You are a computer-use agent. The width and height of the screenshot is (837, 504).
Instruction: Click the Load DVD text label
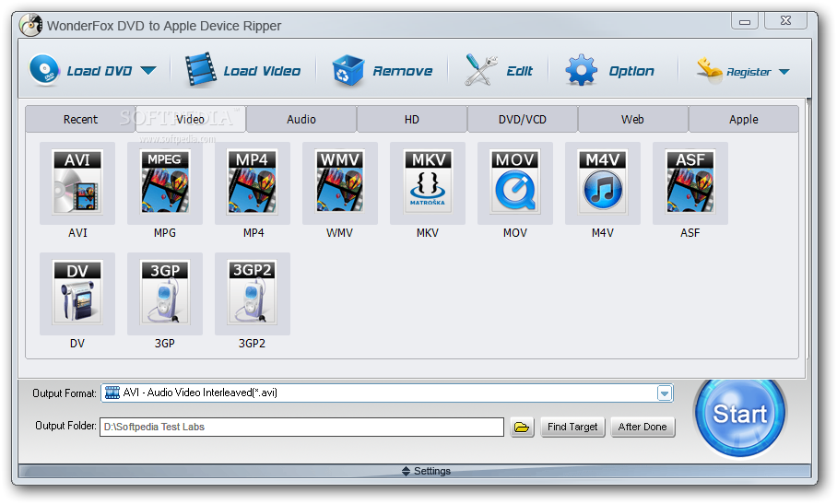point(100,71)
